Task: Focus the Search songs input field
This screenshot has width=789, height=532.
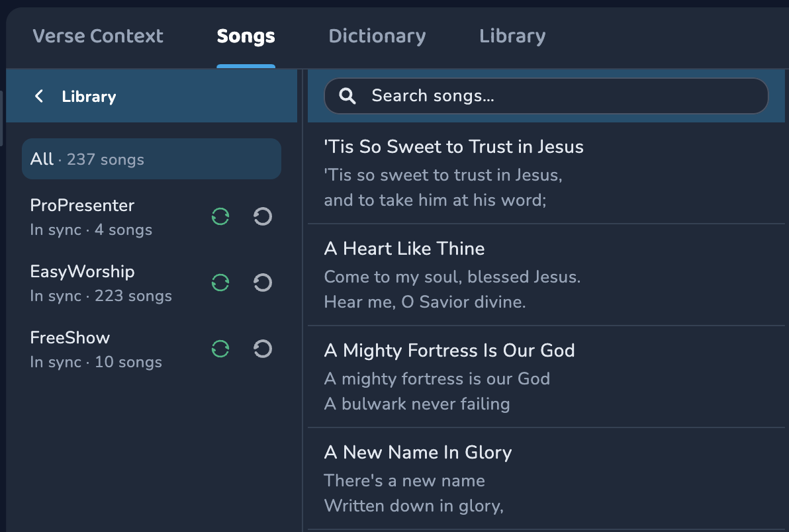Action: pos(546,95)
